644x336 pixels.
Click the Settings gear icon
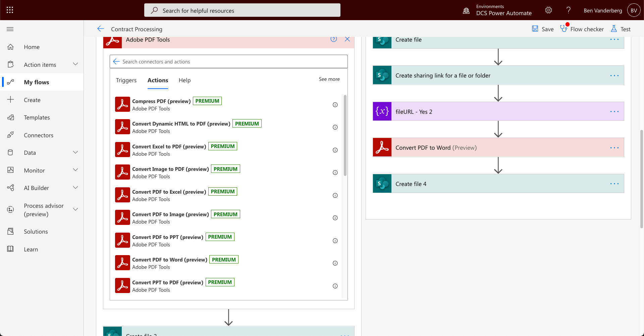coord(549,10)
